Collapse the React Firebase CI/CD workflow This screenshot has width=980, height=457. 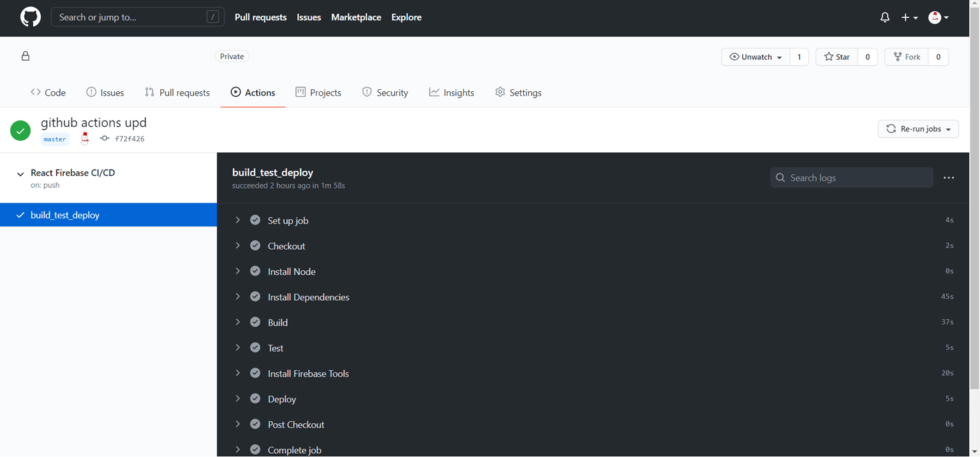20,173
